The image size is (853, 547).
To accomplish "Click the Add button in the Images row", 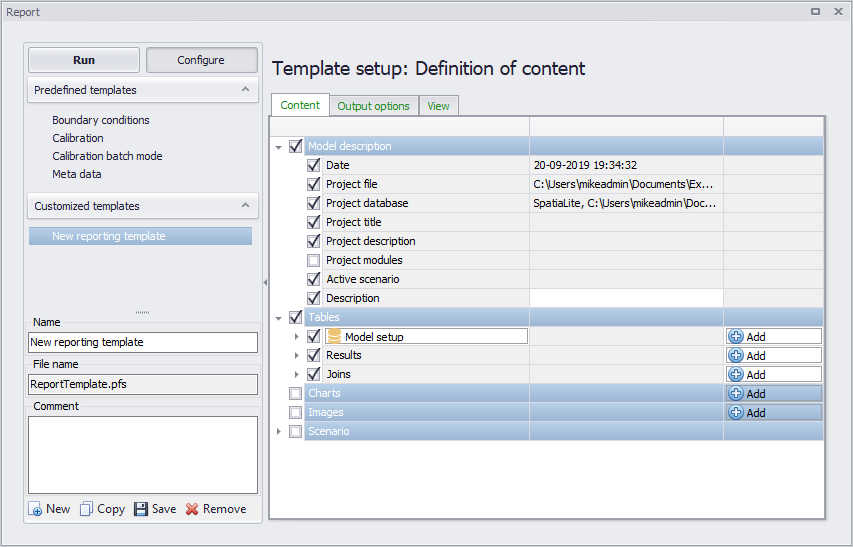I will pyautogui.click(x=773, y=413).
